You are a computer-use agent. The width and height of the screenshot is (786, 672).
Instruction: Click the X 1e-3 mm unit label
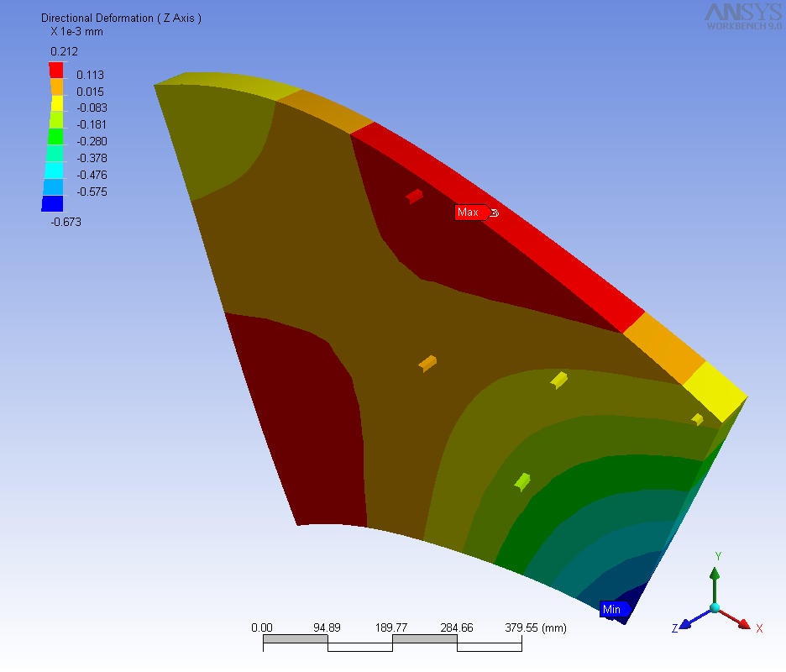click(x=76, y=32)
